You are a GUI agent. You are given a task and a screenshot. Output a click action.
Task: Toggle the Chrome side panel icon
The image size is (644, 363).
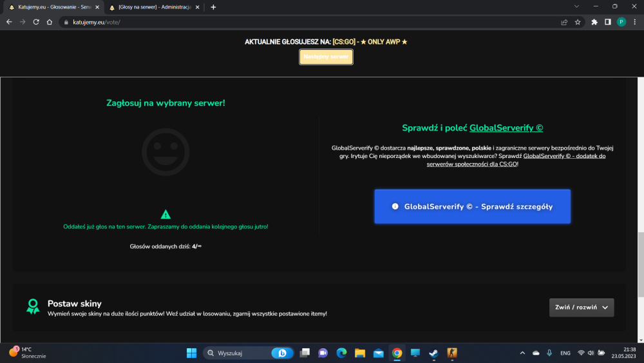(608, 22)
